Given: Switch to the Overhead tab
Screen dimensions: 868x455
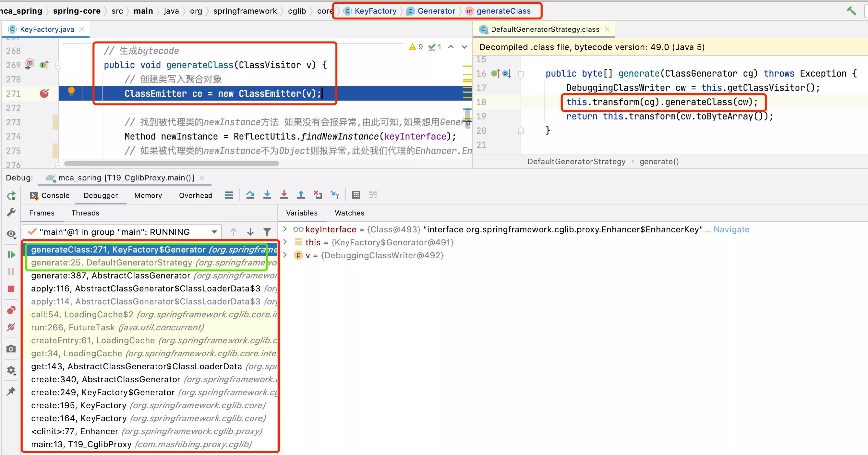Looking at the screenshot, I should [x=196, y=195].
